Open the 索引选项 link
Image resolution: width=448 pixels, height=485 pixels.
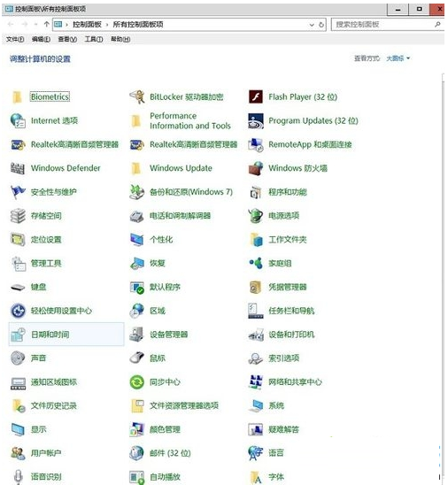283,358
